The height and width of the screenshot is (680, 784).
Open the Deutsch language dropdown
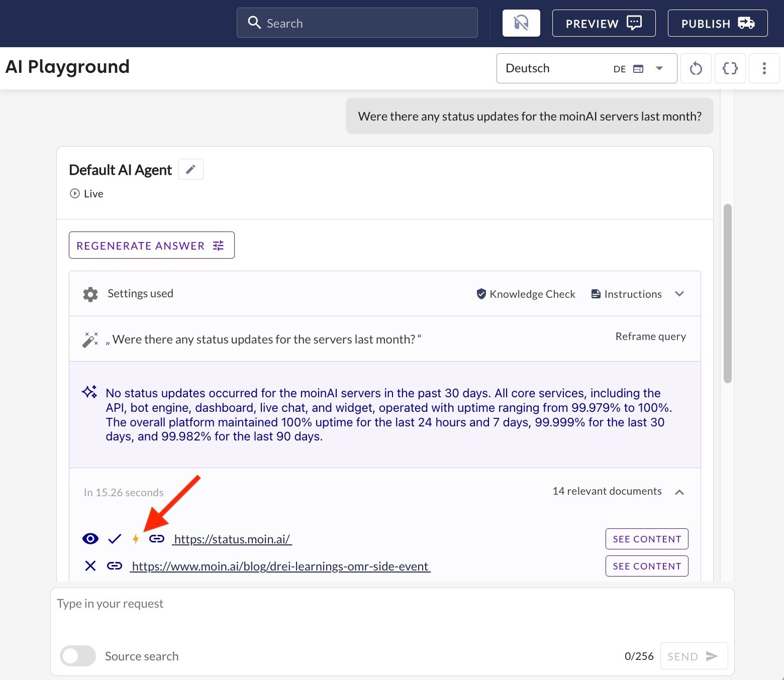tap(586, 68)
